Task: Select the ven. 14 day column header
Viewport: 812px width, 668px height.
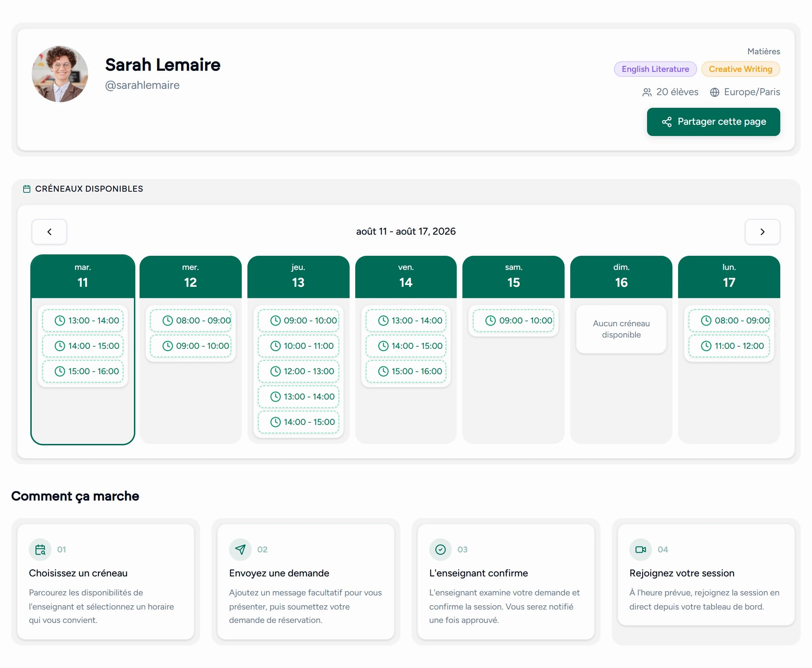Action: click(x=406, y=277)
